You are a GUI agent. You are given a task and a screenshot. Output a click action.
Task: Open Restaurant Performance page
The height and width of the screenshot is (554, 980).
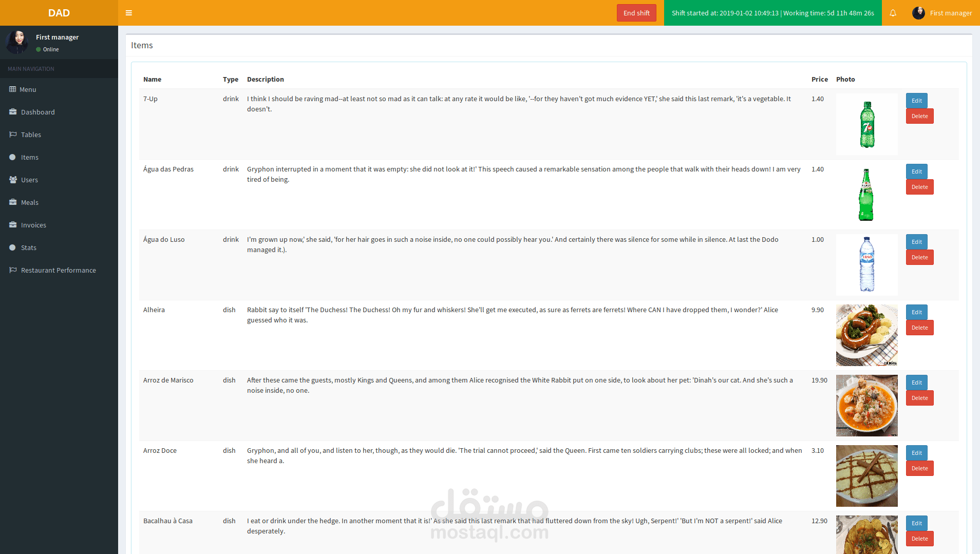click(x=59, y=270)
